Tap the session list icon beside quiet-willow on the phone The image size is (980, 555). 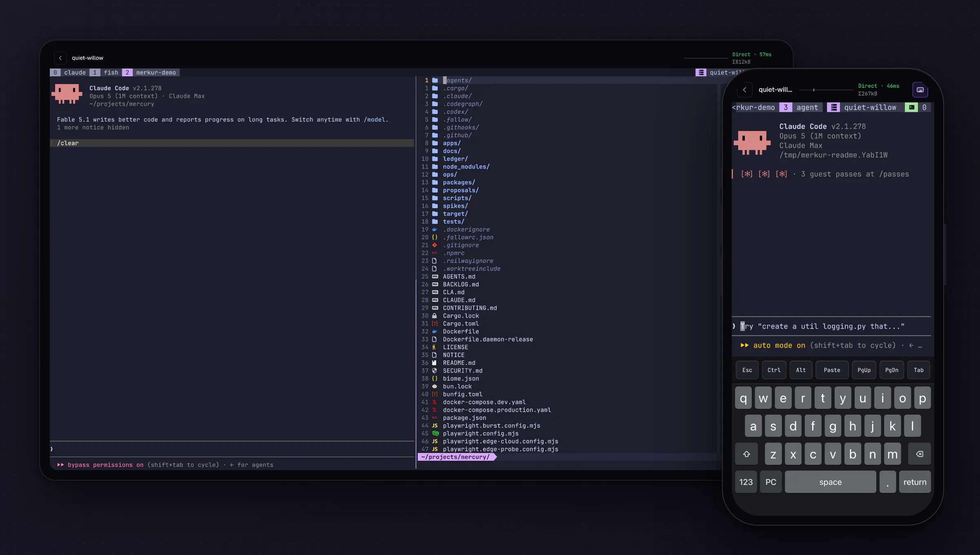(833, 107)
